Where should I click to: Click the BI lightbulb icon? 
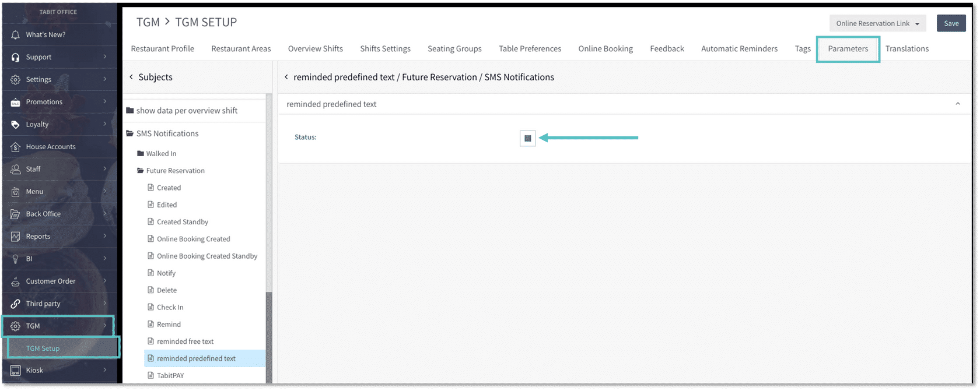(x=16, y=259)
